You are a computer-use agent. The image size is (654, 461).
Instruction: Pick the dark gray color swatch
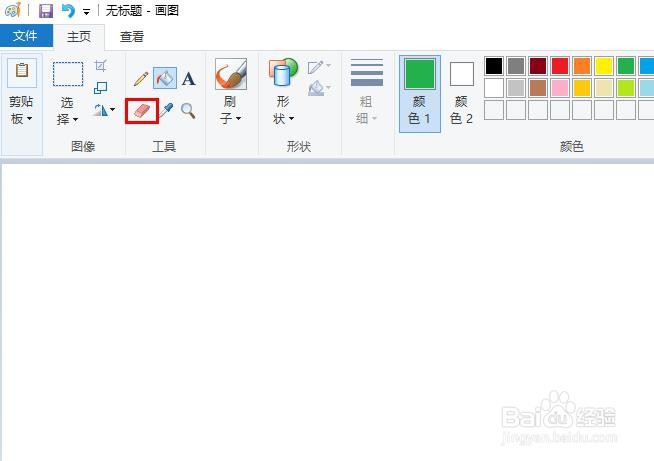coord(516,66)
